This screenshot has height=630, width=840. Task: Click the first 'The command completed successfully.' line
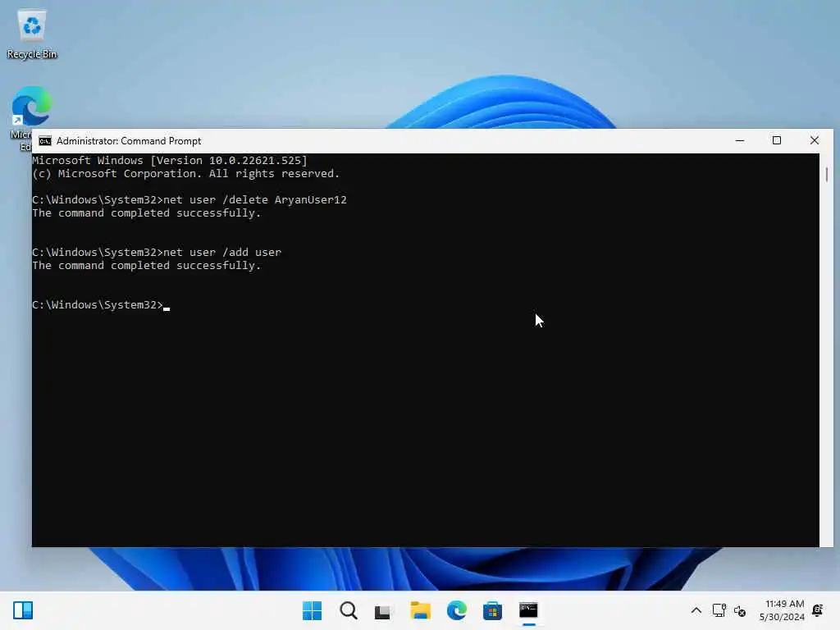point(146,213)
